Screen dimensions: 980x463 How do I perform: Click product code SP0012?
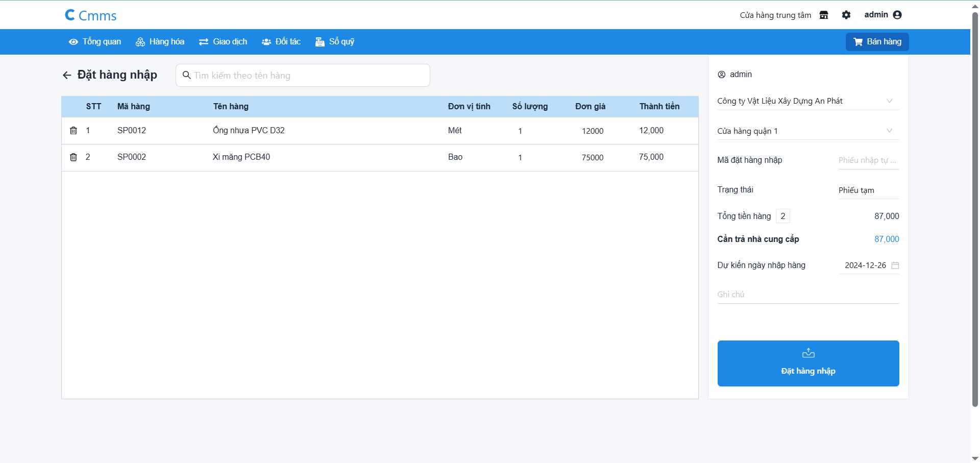132,131
